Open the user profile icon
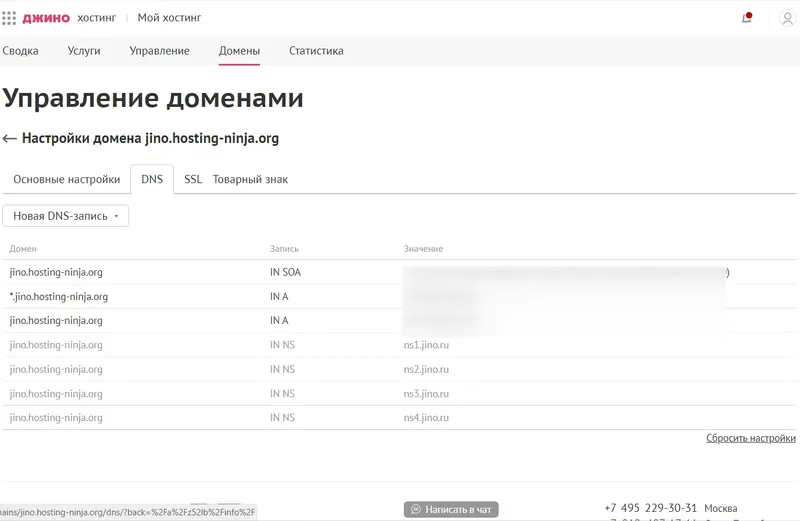 click(787, 18)
